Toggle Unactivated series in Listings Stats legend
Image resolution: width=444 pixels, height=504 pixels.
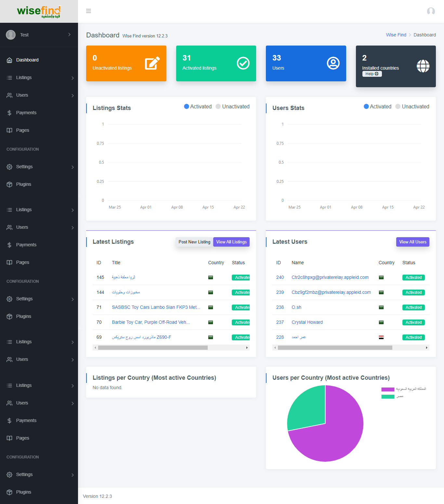click(233, 106)
